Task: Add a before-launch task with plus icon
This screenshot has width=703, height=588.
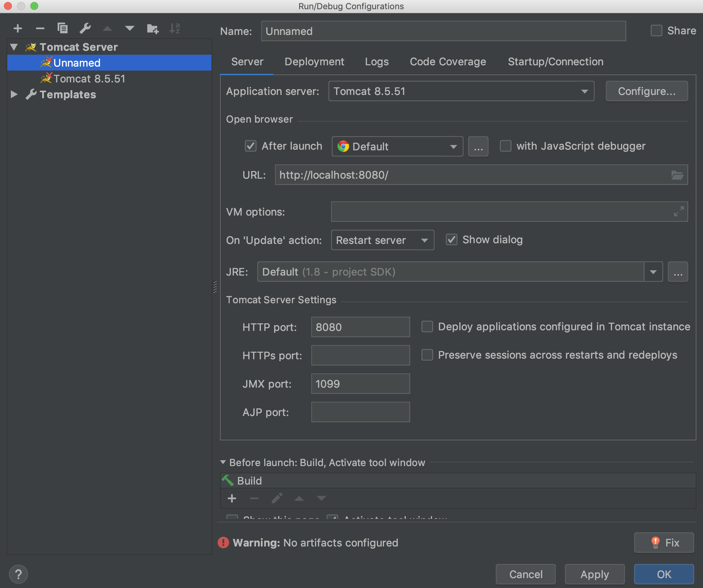Action: [x=232, y=499]
